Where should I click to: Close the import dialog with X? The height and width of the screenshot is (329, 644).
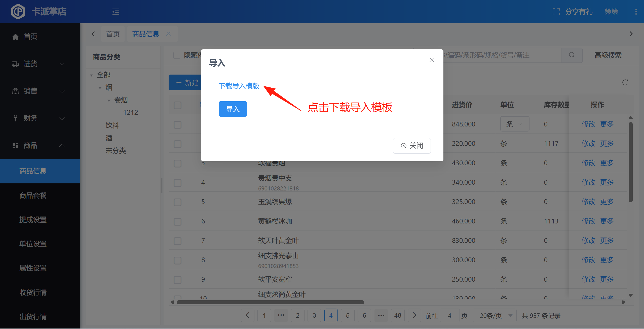coord(432,60)
